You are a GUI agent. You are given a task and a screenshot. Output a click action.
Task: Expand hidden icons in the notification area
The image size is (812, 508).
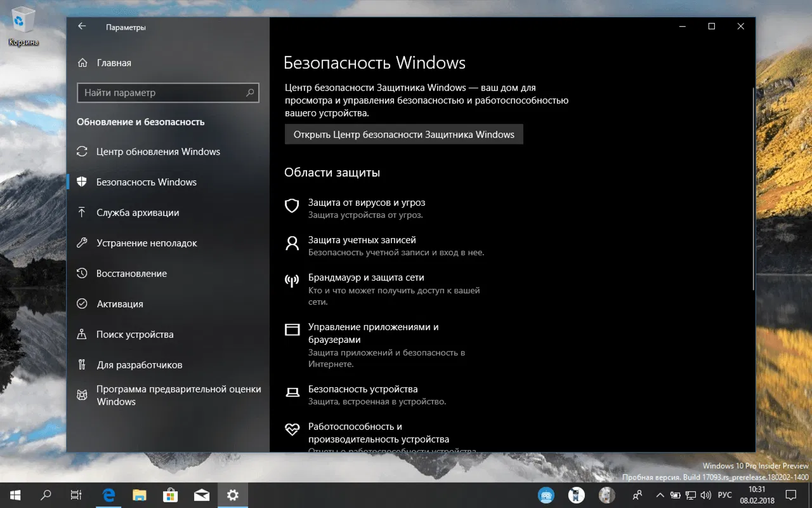(x=660, y=495)
